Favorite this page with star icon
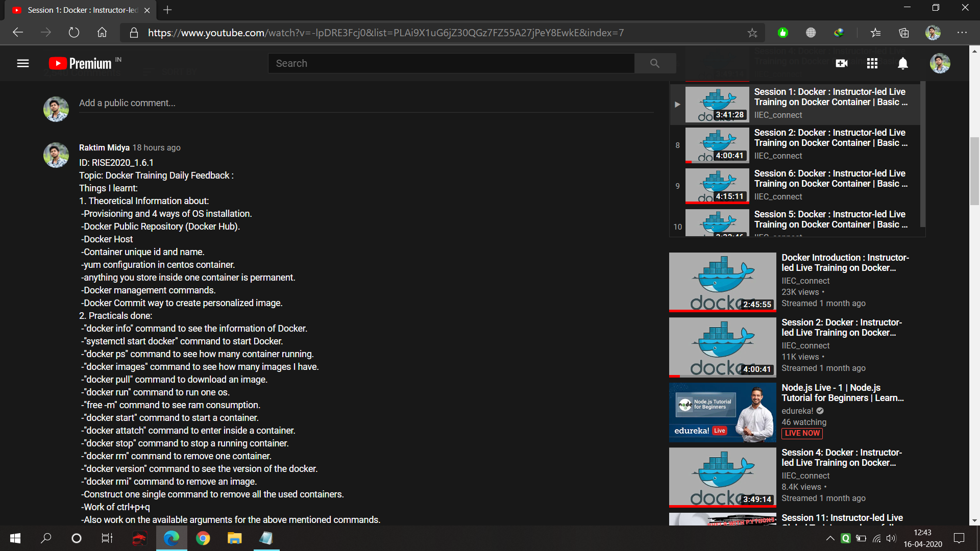The height and width of the screenshot is (551, 980). [752, 33]
